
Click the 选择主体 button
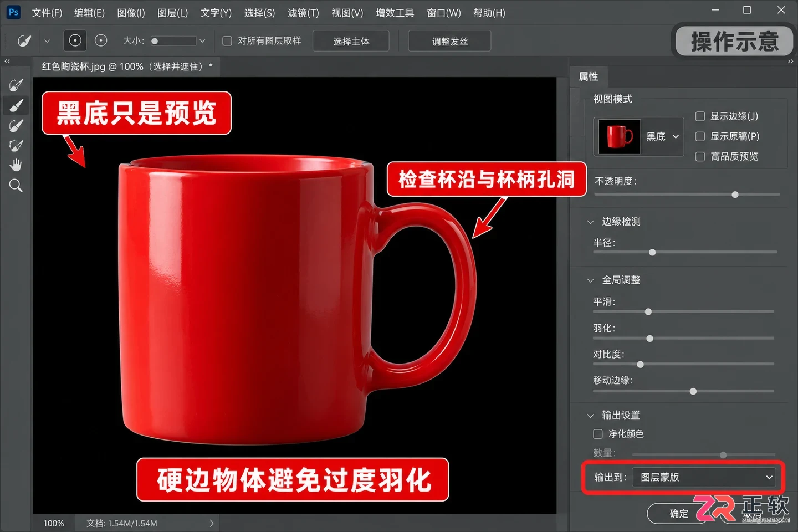[351, 41]
